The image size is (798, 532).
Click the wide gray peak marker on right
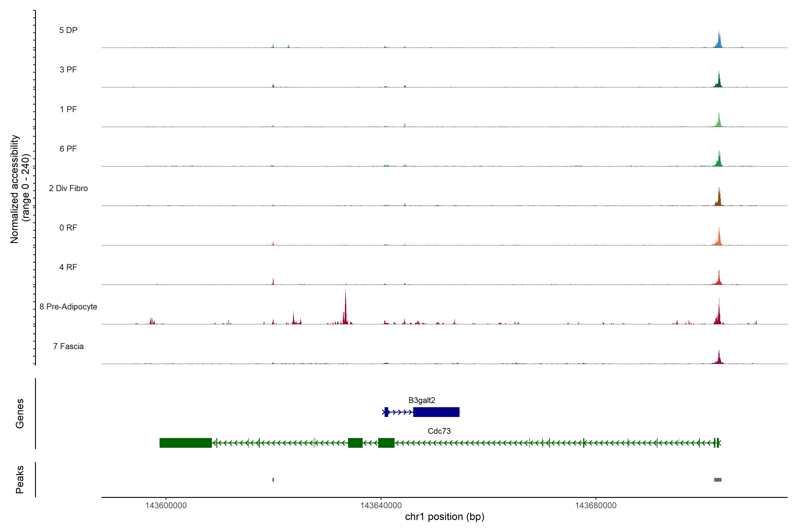point(718,480)
